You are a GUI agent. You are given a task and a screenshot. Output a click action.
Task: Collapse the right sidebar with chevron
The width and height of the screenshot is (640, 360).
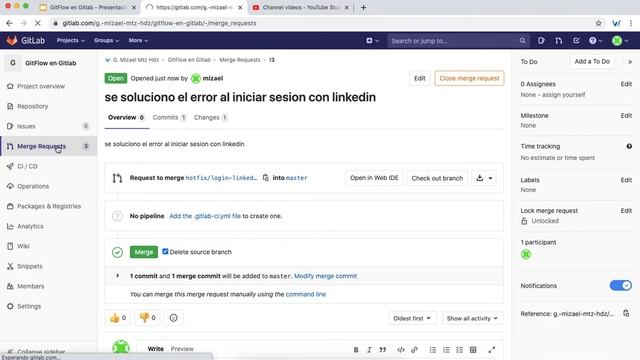pos(630,62)
